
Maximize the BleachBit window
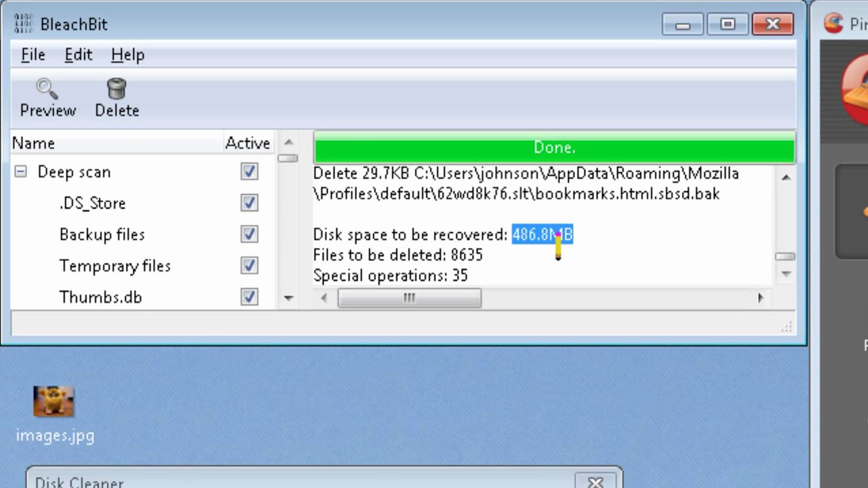point(727,25)
